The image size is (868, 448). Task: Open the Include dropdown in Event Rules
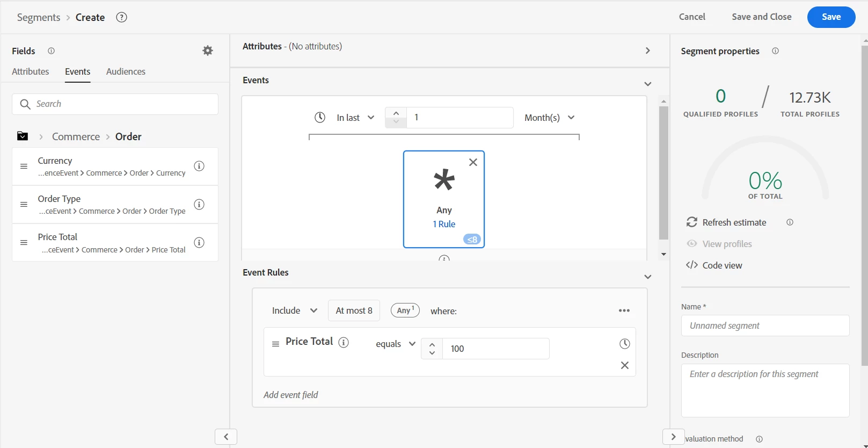(x=295, y=310)
